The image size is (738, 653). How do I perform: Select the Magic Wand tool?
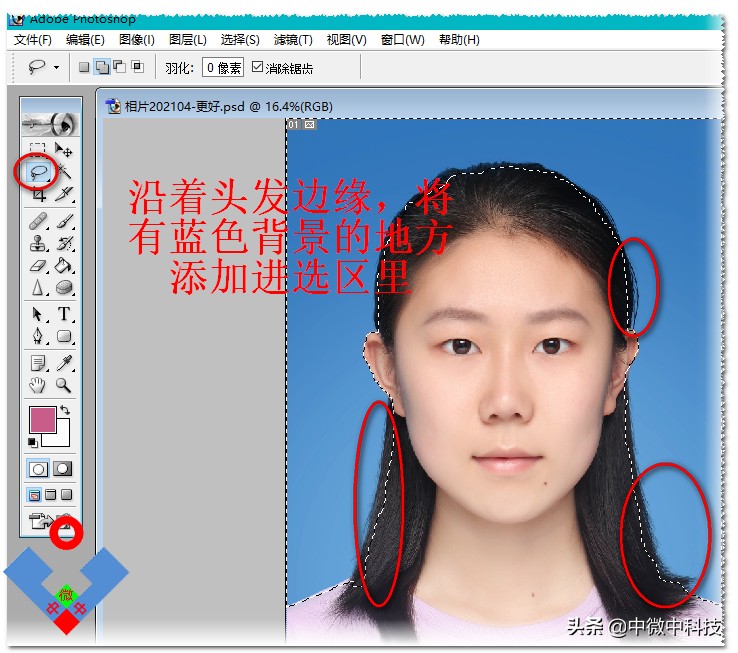[x=64, y=171]
